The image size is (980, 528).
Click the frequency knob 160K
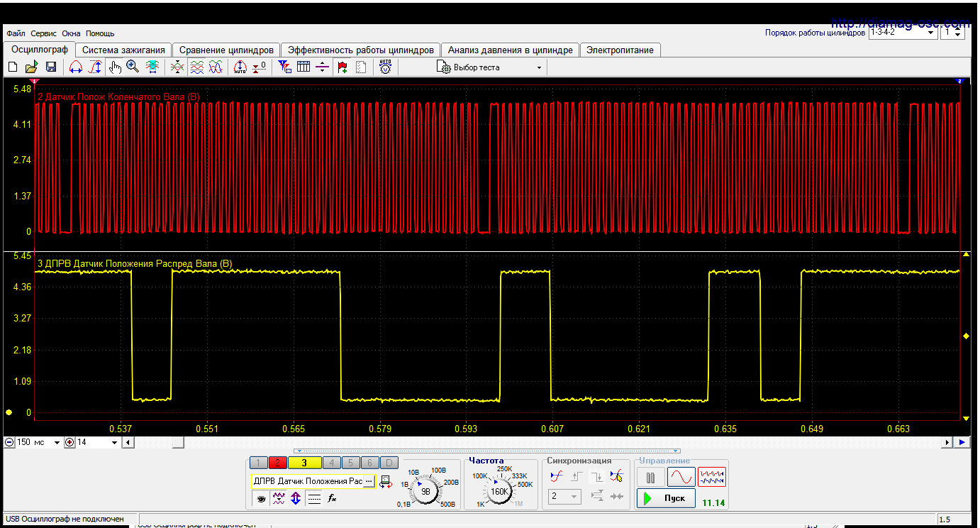pyautogui.click(x=500, y=490)
